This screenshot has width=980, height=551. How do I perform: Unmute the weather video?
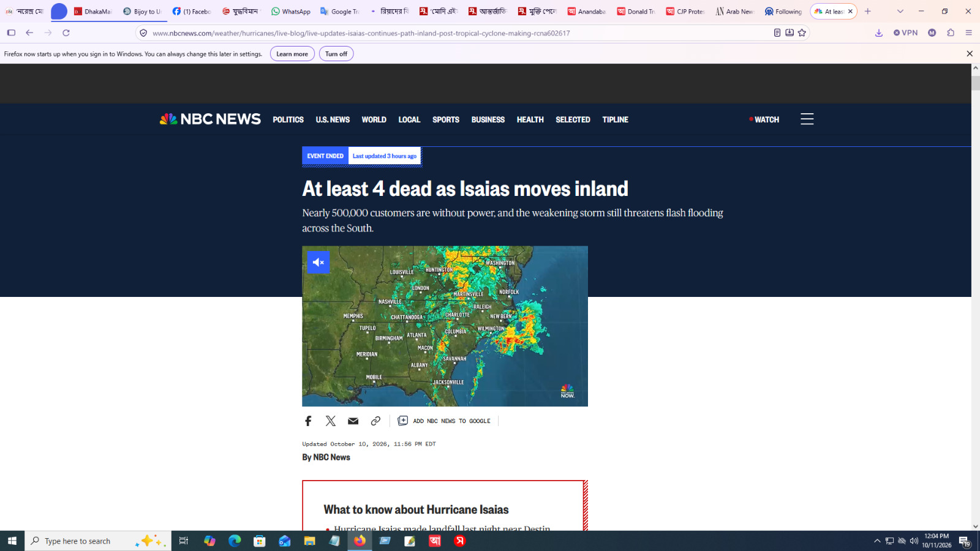click(x=318, y=262)
